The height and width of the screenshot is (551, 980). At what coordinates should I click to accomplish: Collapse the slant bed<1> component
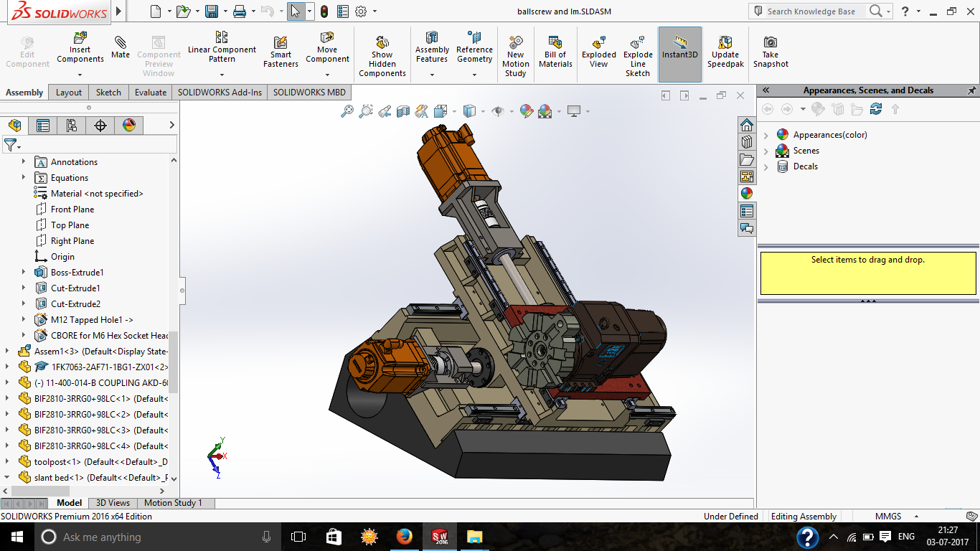point(7,478)
